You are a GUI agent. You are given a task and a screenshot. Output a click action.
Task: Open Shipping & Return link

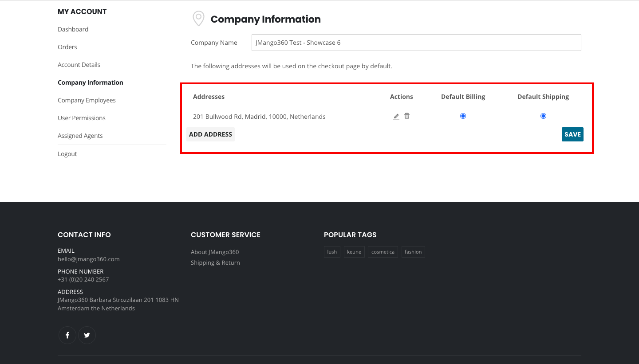point(215,262)
